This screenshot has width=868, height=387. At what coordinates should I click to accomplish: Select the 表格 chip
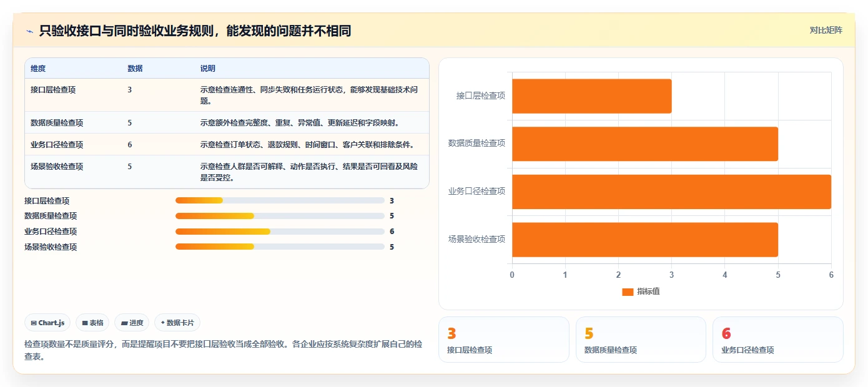(x=92, y=323)
